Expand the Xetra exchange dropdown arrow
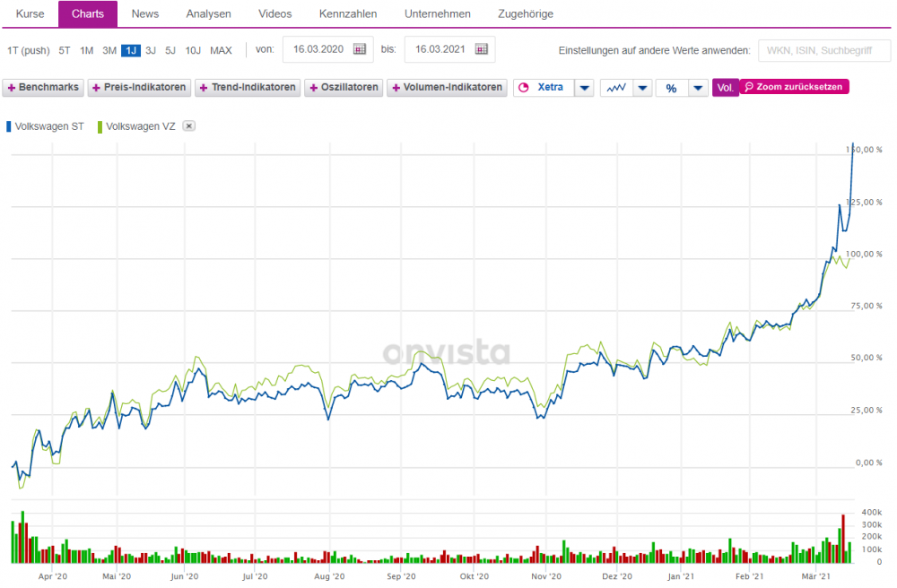This screenshot has height=588, width=897. coord(584,88)
